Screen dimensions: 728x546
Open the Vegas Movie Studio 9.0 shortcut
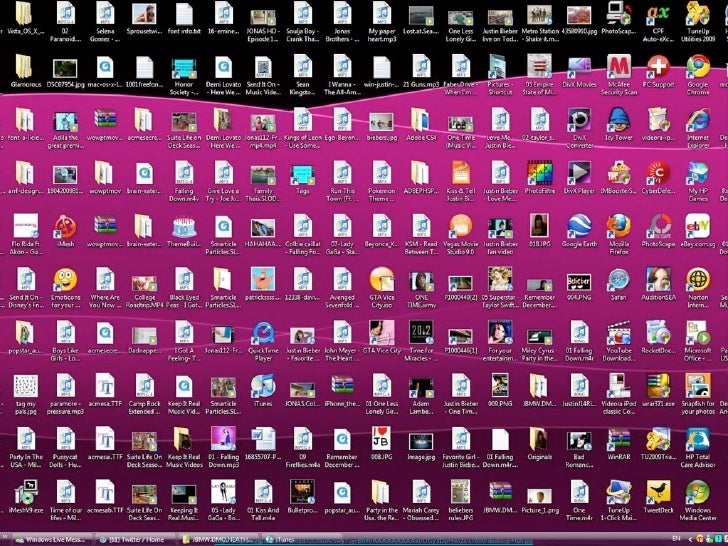460,225
